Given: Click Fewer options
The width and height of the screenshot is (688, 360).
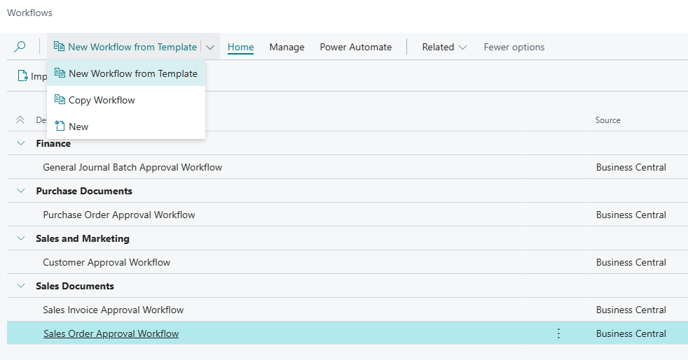Looking at the screenshot, I should point(514,47).
